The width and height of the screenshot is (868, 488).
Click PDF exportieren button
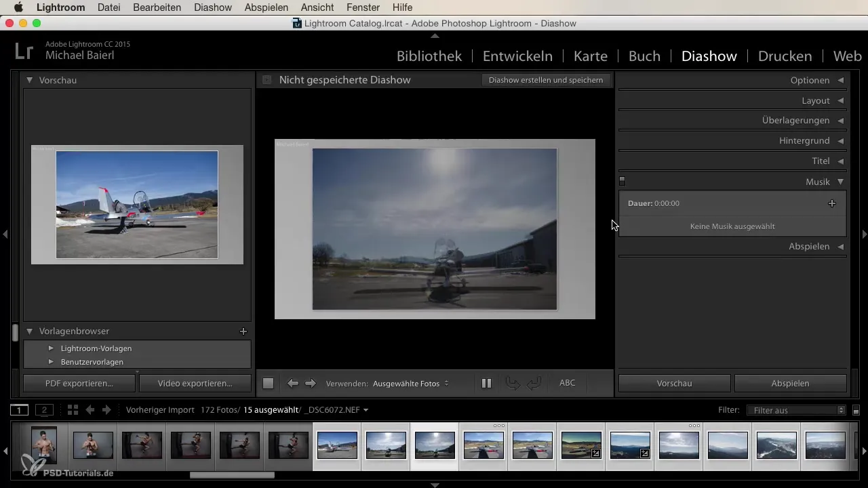tap(79, 384)
